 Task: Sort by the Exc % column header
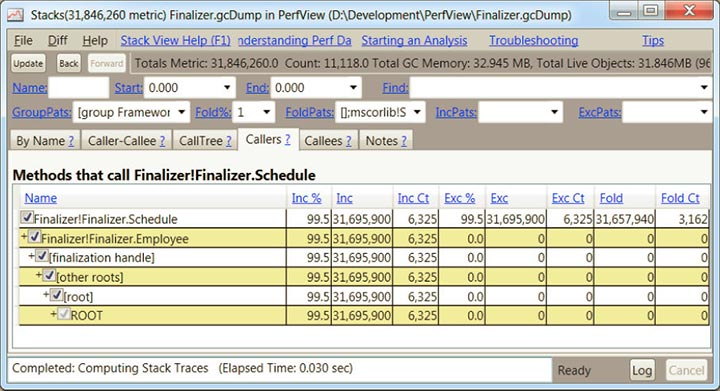[460, 198]
